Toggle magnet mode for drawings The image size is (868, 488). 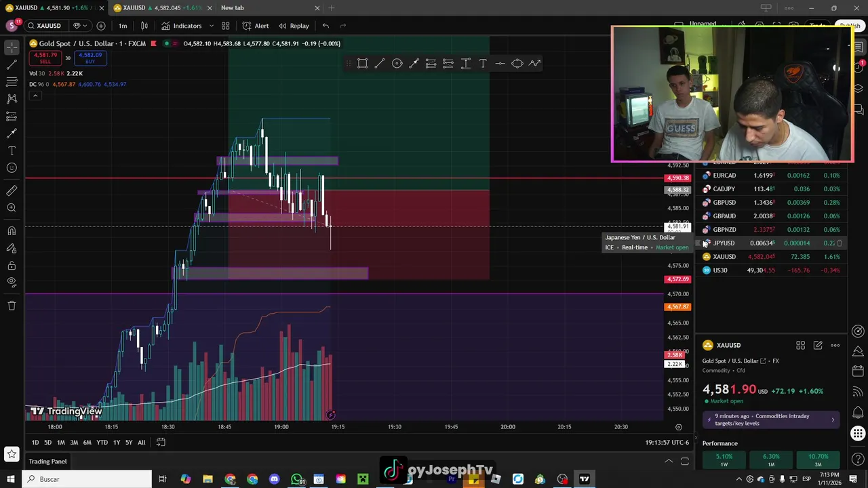pos(12,231)
